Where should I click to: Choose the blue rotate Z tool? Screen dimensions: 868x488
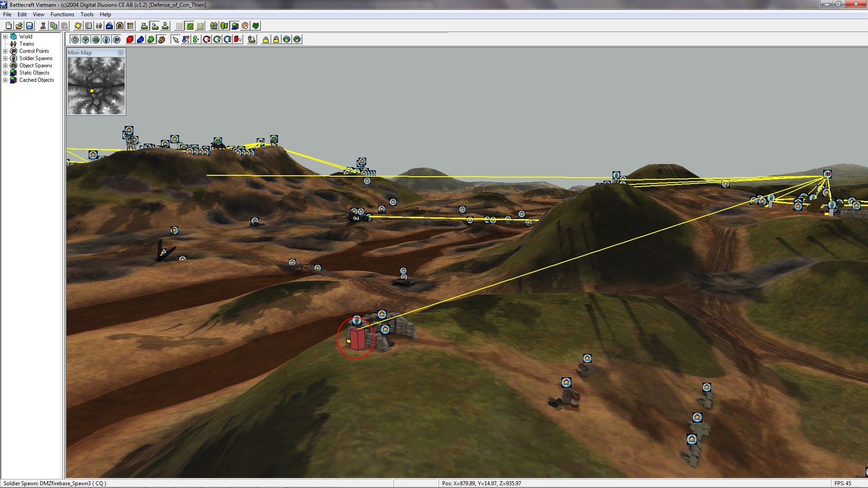click(x=227, y=39)
